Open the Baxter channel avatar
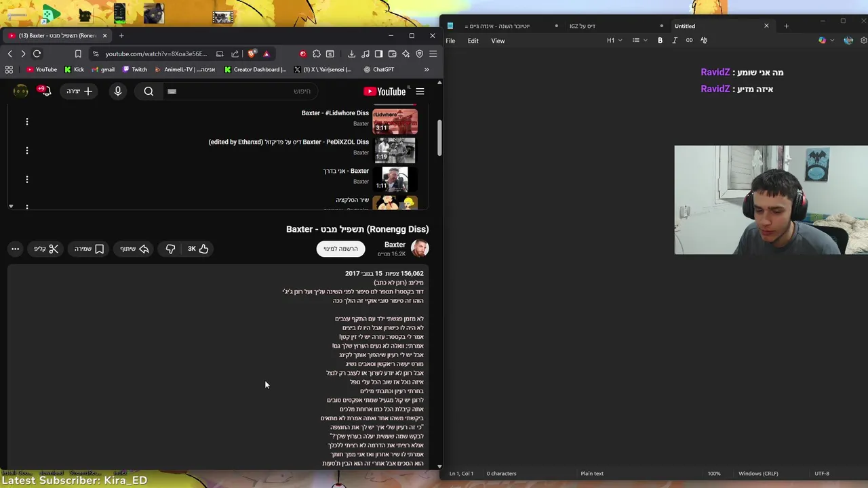Screen dimensions: 868x488 420,249
